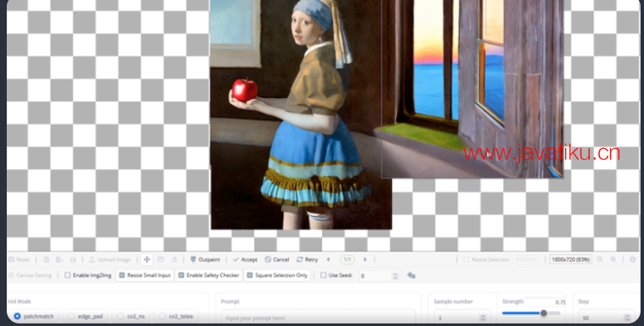This screenshot has width=644, height=326.
Task: Click Retry to regenerate
Action: click(308, 259)
